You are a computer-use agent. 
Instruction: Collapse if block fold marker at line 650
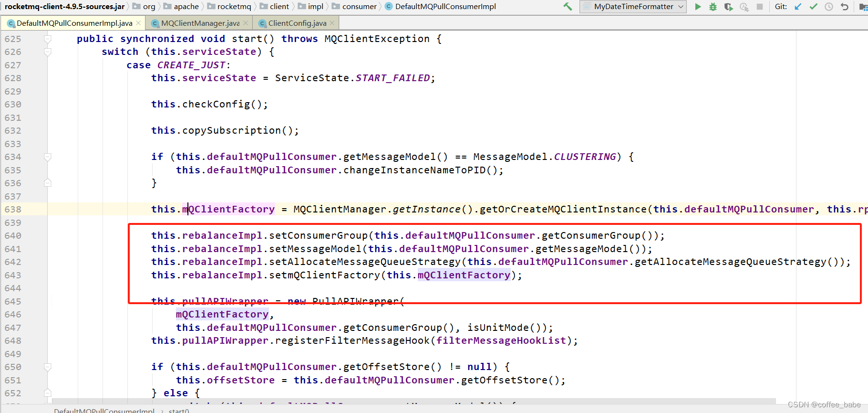coord(48,367)
